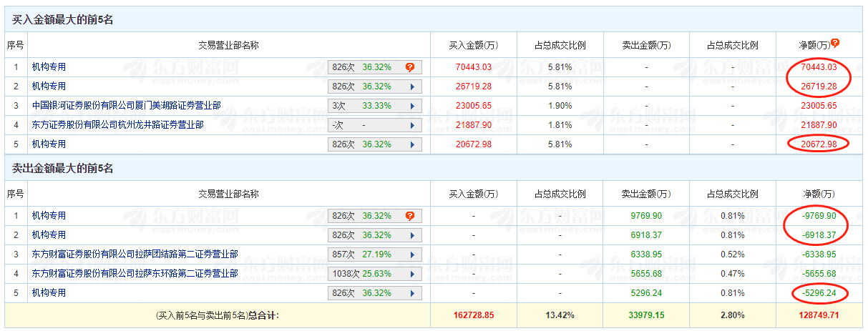Open 中国银河证券股份有限公司厦门美湖路证券营业部 link
The height and width of the screenshot is (331, 868).
point(126,105)
